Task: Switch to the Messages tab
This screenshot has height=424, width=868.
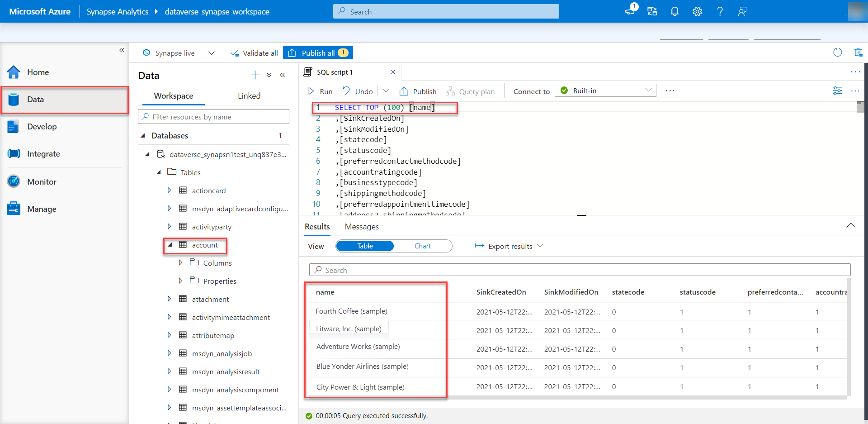Action: [x=361, y=227]
